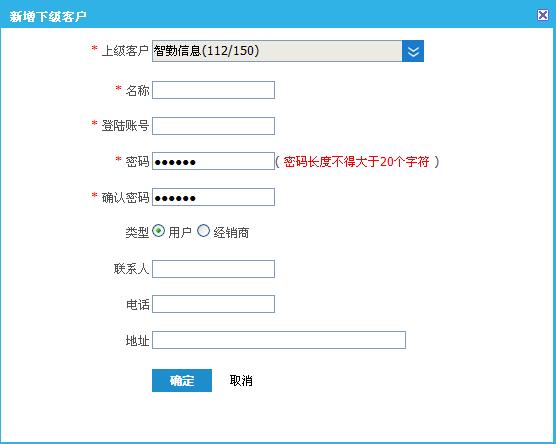Screen dimensions: 556x444
Task: Expand the 上级客户 double-chevron dropdown arrow
Action: tap(413, 51)
